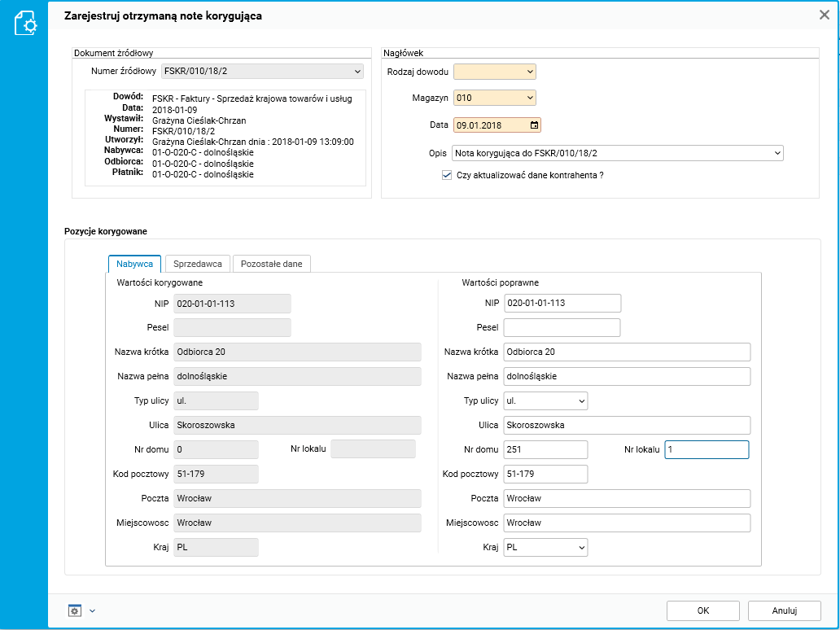Click the corrected Nr domu field

(x=545, y=450)
